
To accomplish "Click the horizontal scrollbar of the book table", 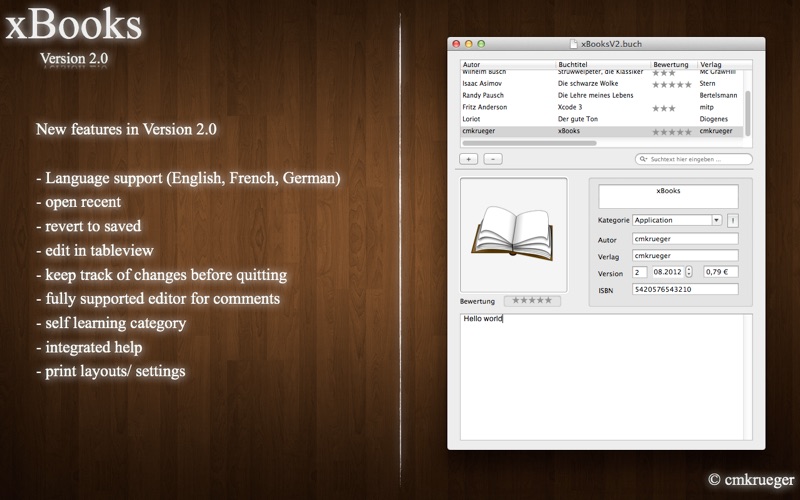I will pos(529,143).
